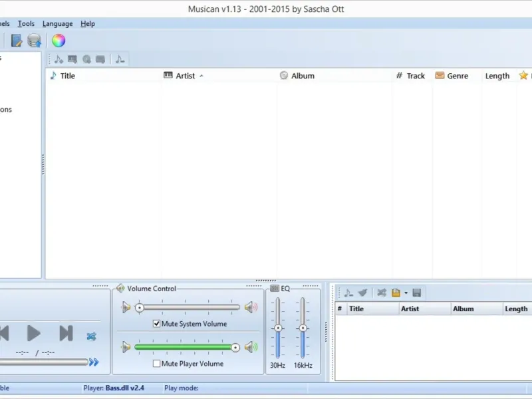Click the horizontal splitter grip above EQ
The height and width of the screenshot is (399, 532).
(x=265, y=281)
